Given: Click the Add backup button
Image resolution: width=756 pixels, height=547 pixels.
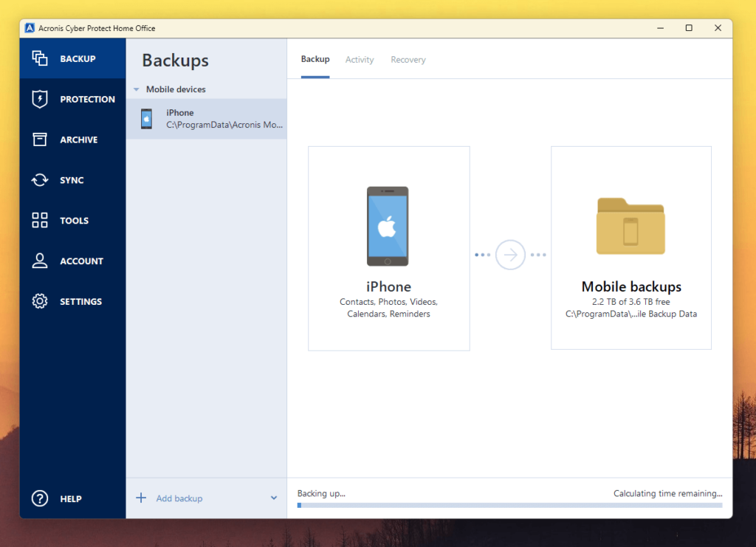Looking at the screenshot, I should 179,498.
